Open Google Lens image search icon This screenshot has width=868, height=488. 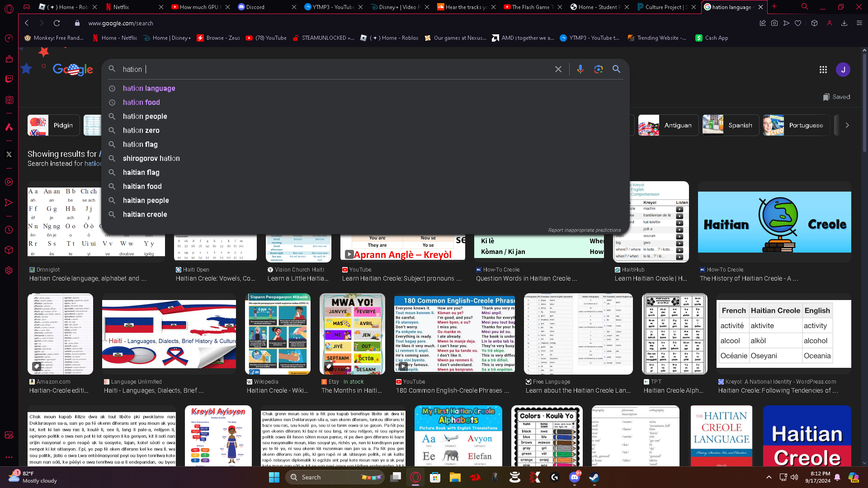tap(599, 69)
